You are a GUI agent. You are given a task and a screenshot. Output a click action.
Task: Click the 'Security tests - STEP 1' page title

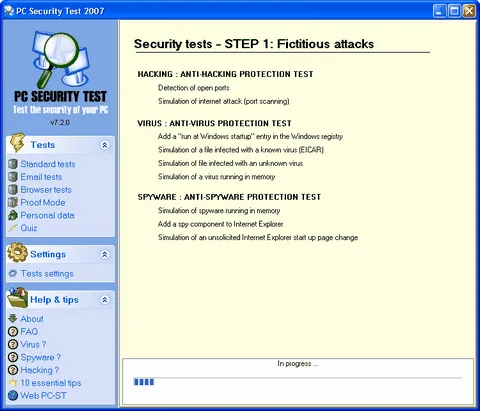[x=254, y=44]
